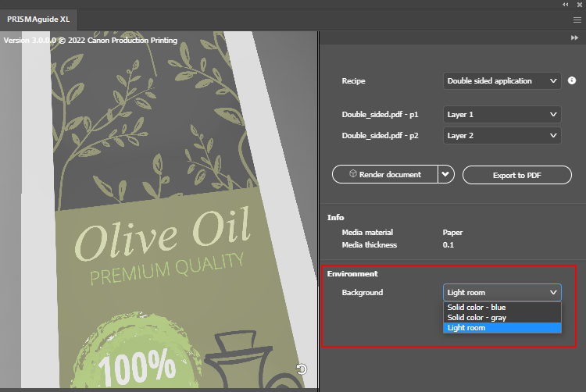This screenshot has height=392, width=586.
Task: Click the Background label
Action: [362, 293]
